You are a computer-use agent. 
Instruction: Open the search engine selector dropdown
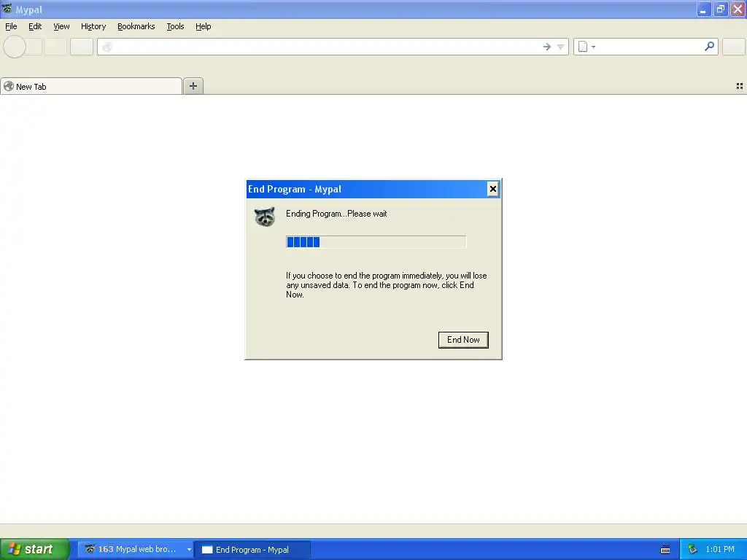(587, 47)
